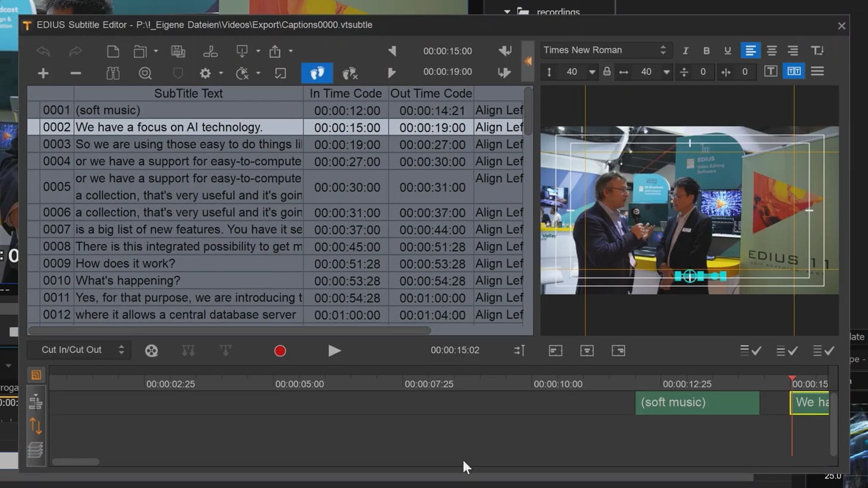
Task: Toggle italic text formatting
Action: [x=685, y=51]
